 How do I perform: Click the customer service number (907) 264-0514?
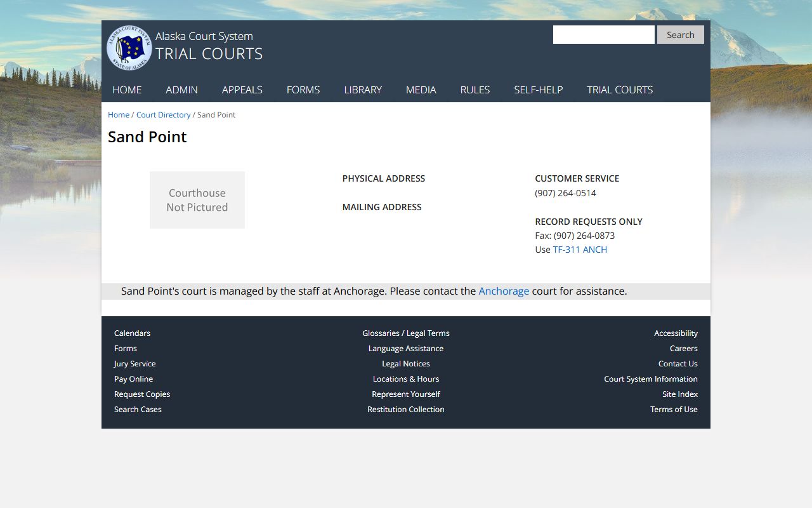coord(565,193)
